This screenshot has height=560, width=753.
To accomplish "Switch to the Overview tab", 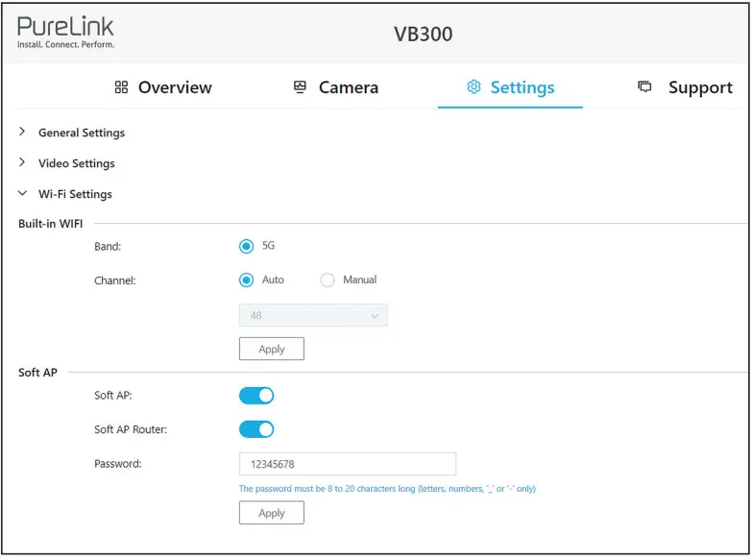I will coord(174,87).
